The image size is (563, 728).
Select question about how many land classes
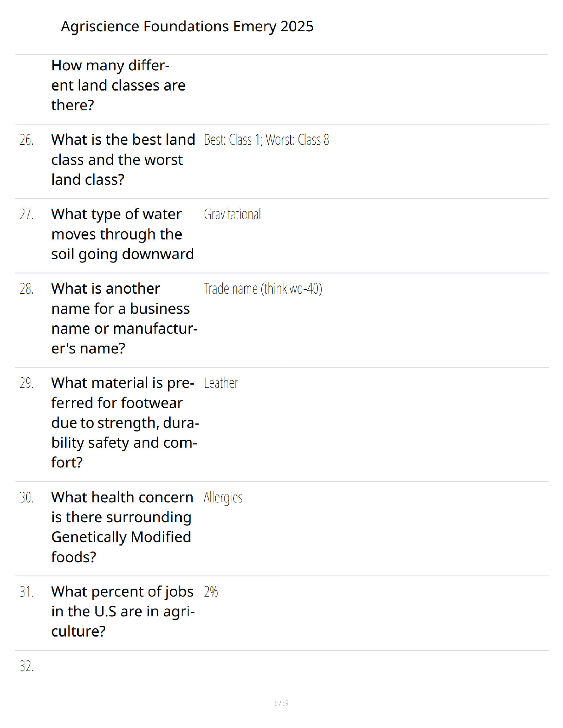tap(118, 85)
